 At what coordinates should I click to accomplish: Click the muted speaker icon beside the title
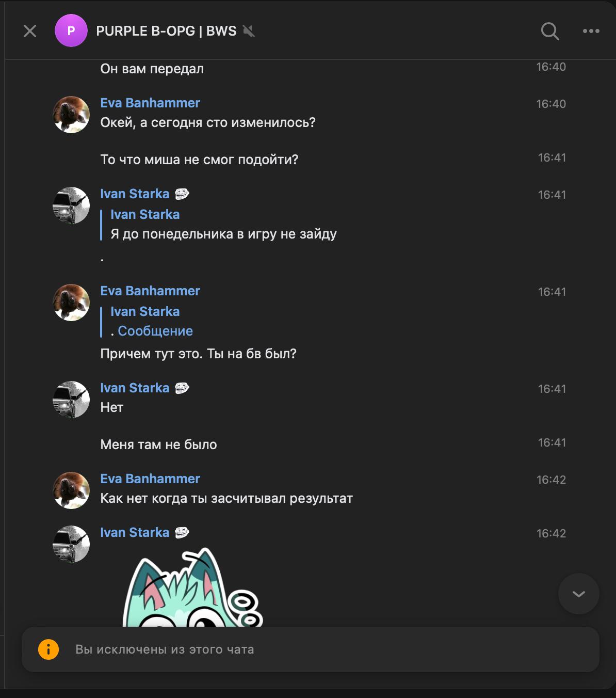tap(249, 31)
